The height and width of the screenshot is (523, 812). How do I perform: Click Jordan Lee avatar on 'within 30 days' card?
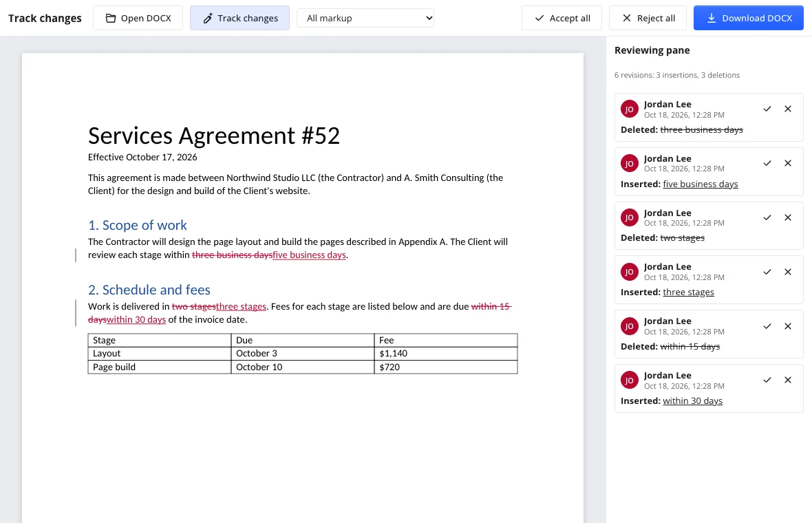pos(629,380)
